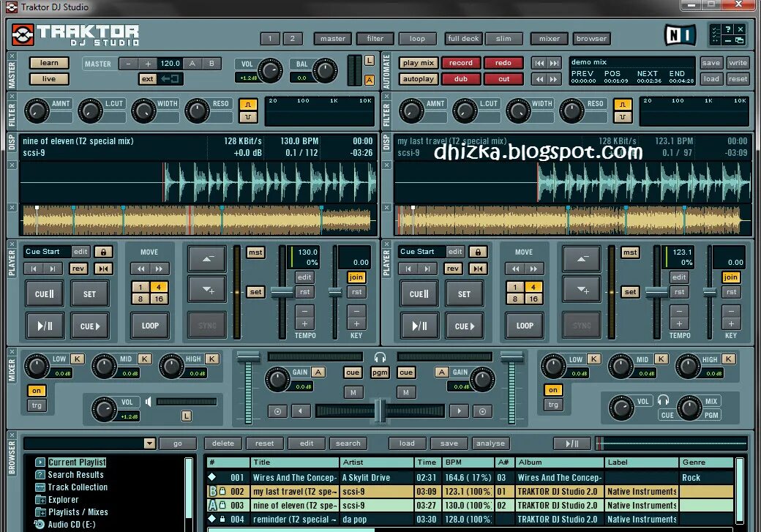Switch to filter layout tab
Screen dimensions: 761x532
point(375,39)
